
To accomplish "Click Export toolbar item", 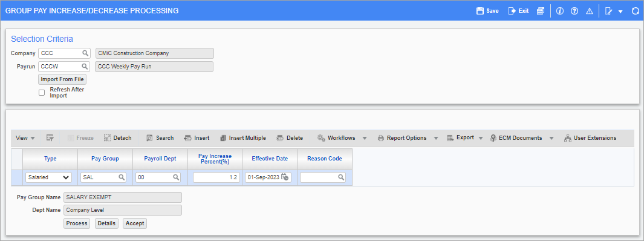I will (460, 138).
